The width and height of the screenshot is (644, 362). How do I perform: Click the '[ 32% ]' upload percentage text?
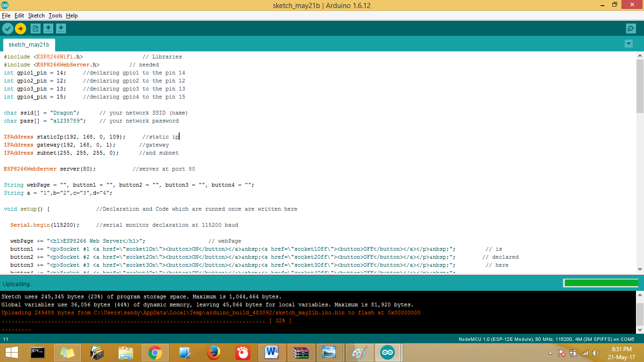pos(280,321)
